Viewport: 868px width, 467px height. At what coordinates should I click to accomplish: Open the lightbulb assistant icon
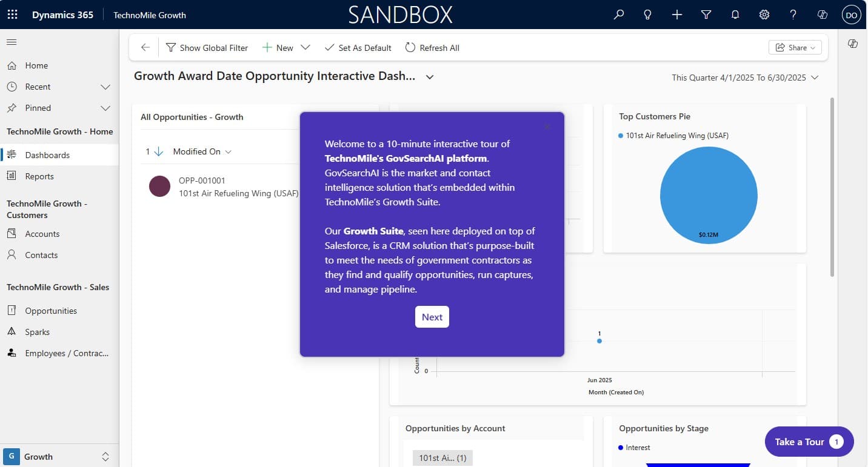pos(647,15)
